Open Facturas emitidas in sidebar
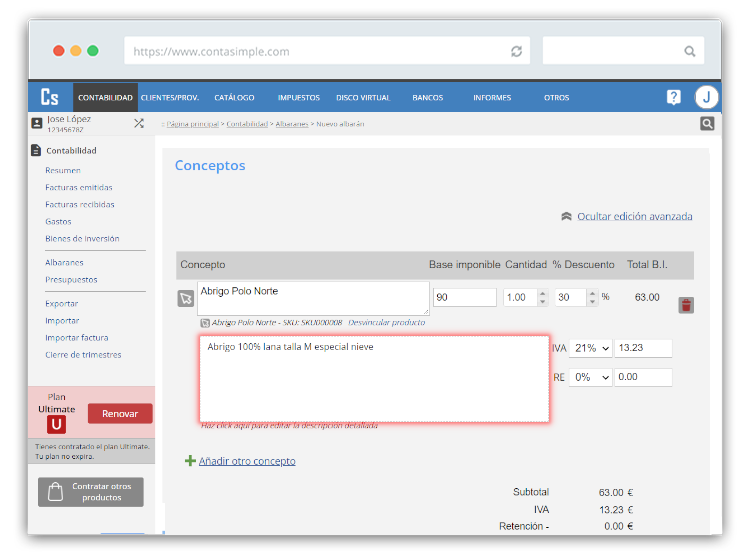 click(79, 188)
